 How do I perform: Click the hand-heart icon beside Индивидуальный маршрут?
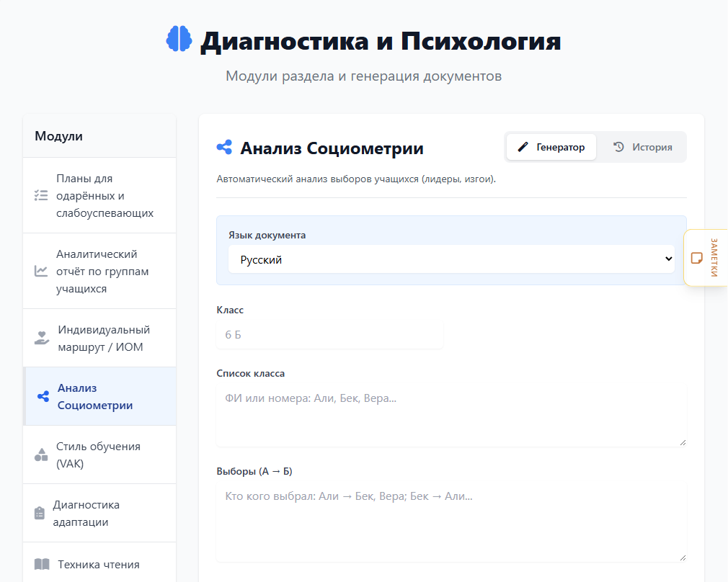pyautogui.click(x=42, y=338)
